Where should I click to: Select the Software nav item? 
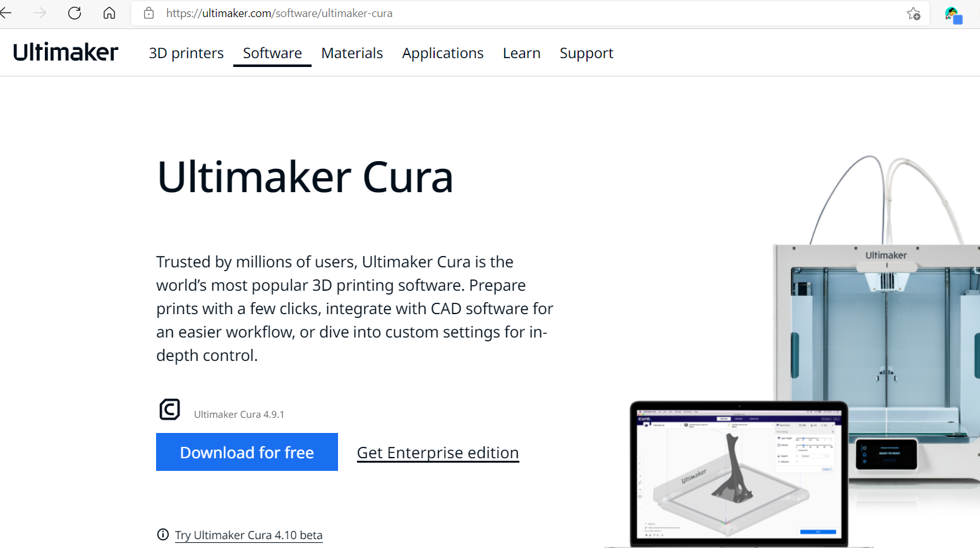272,53
